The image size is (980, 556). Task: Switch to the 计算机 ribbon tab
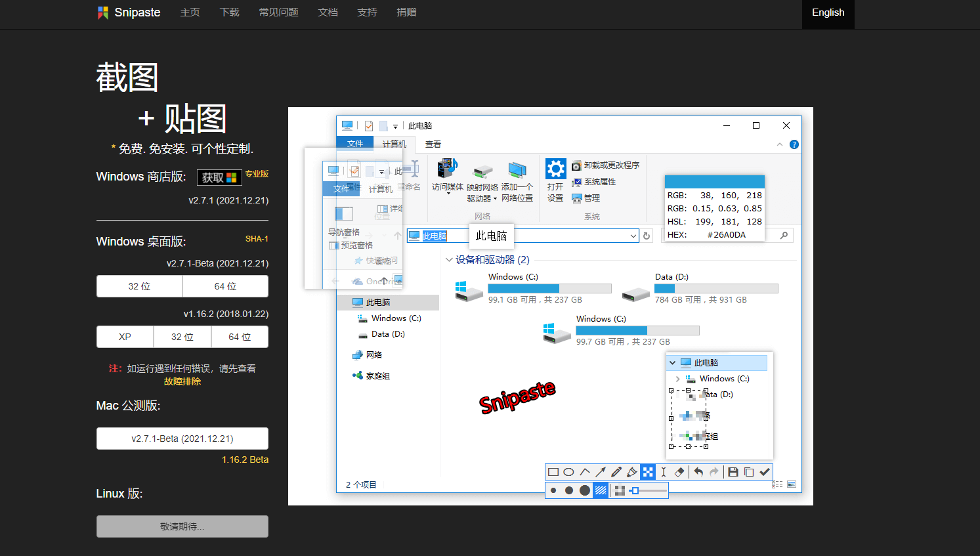[394, 144]
